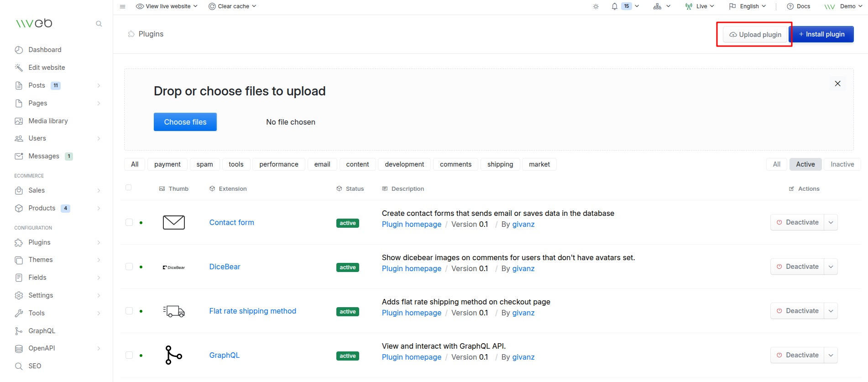
Task: Tick the DiceBear plugin checkbox
Action: (129, 267)
